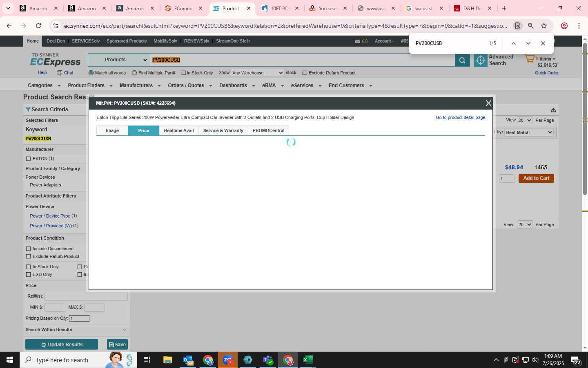This screenshot has width=588, height=368.
Task: Click the browser zoom magnifier icon
Action: [531, 26]
